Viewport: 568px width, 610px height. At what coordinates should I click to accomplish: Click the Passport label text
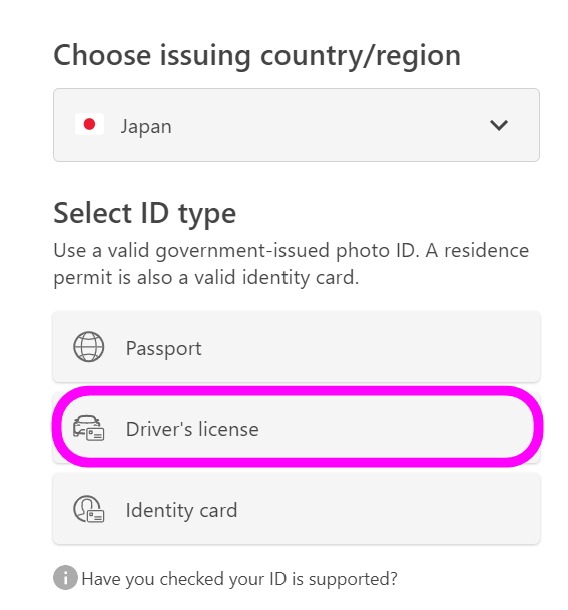[x=163, y=348]
